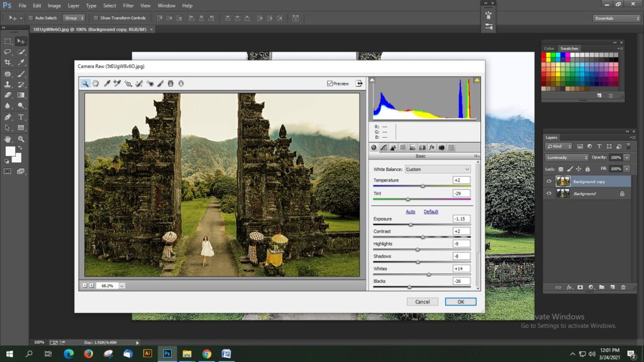This screenshot has width=644, height=362.
Task: Open the File menu
Action: click(22, 6)
